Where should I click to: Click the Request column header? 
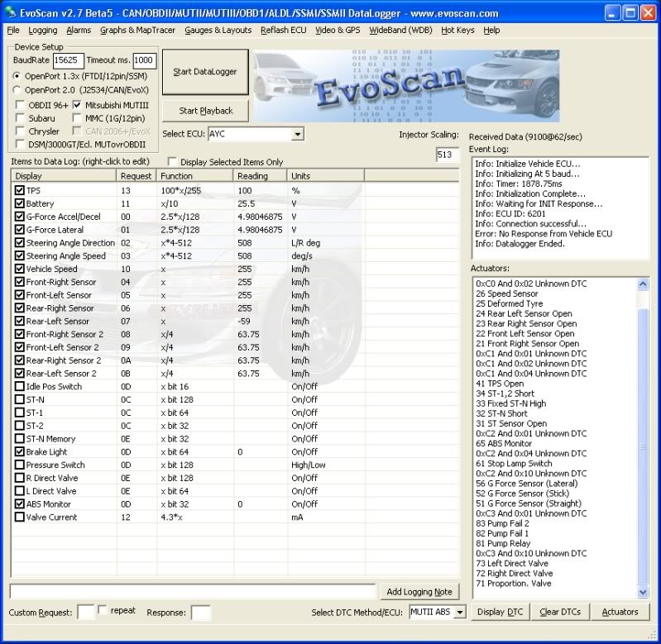click(x=137, y=175)
